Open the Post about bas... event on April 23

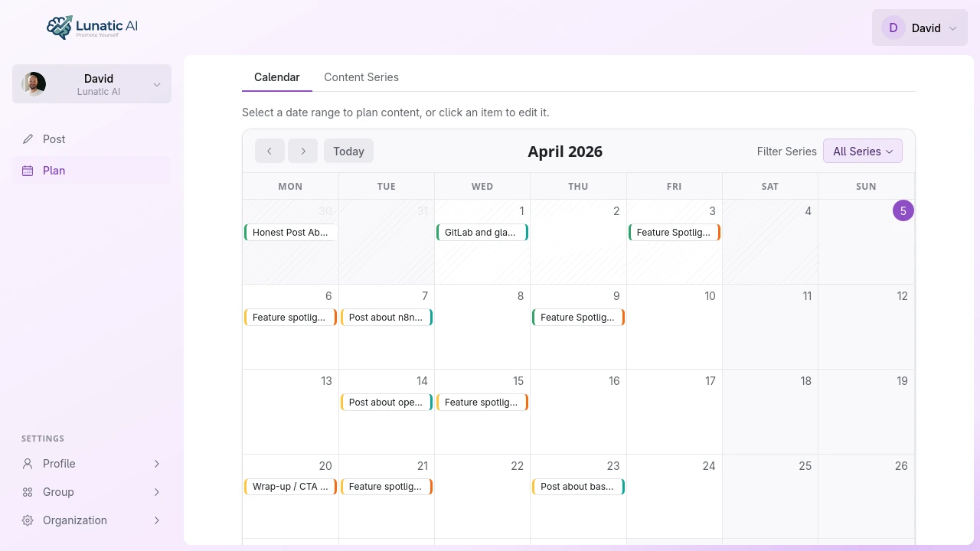tap(579, 487)
